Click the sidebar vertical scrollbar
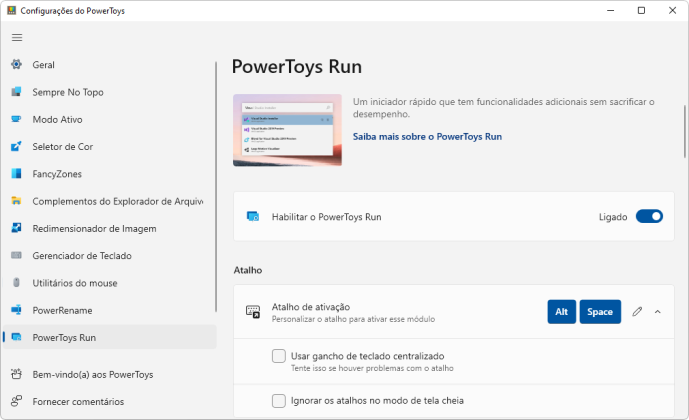The height and width of the screenshot is (420, 689). 216,187
